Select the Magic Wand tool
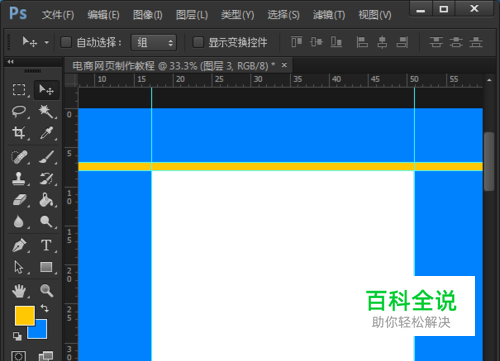The height and width of the screenshot is (361, 500). (46, 111)
